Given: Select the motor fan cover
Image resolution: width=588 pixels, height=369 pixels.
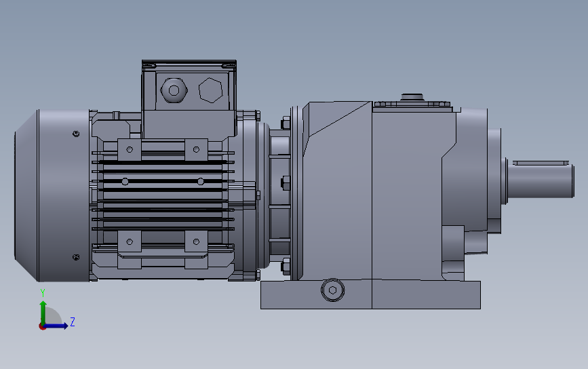Looking at the screenshot, I should (52, 195).
